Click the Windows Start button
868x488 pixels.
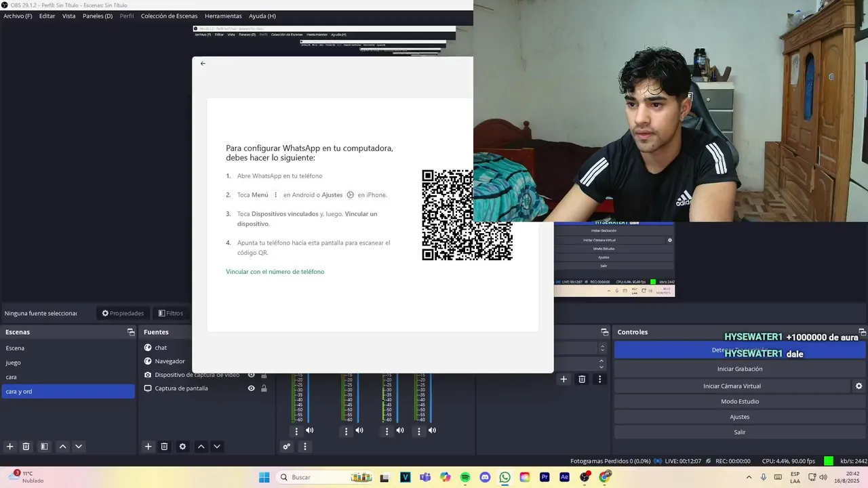pyautogui.click(x=264, y=477)
